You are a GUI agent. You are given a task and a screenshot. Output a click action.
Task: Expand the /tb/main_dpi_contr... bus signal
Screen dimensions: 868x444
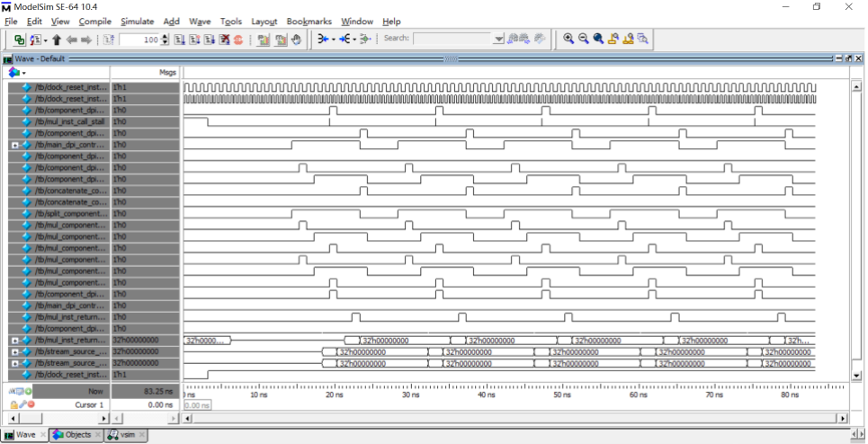pos(15,145)
